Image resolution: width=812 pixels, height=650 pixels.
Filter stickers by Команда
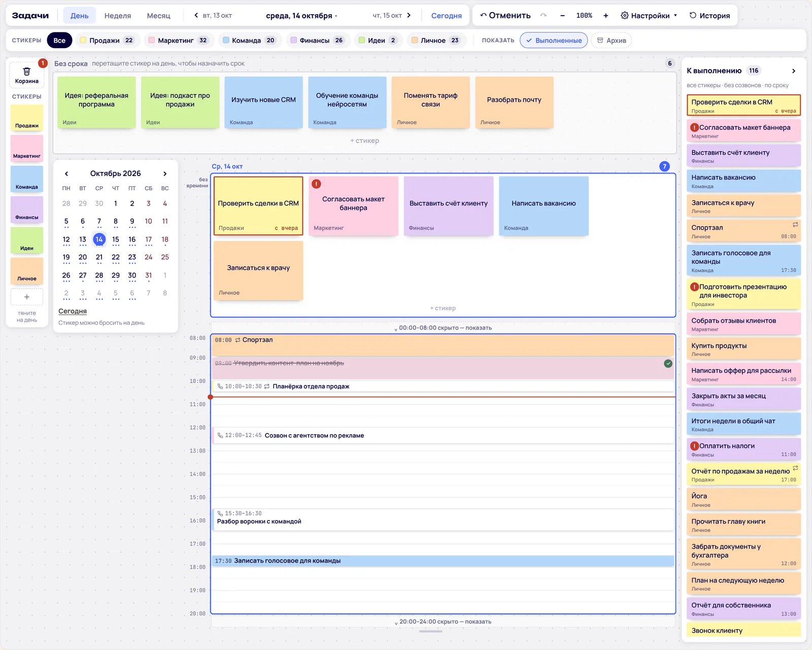click(249, 41)
